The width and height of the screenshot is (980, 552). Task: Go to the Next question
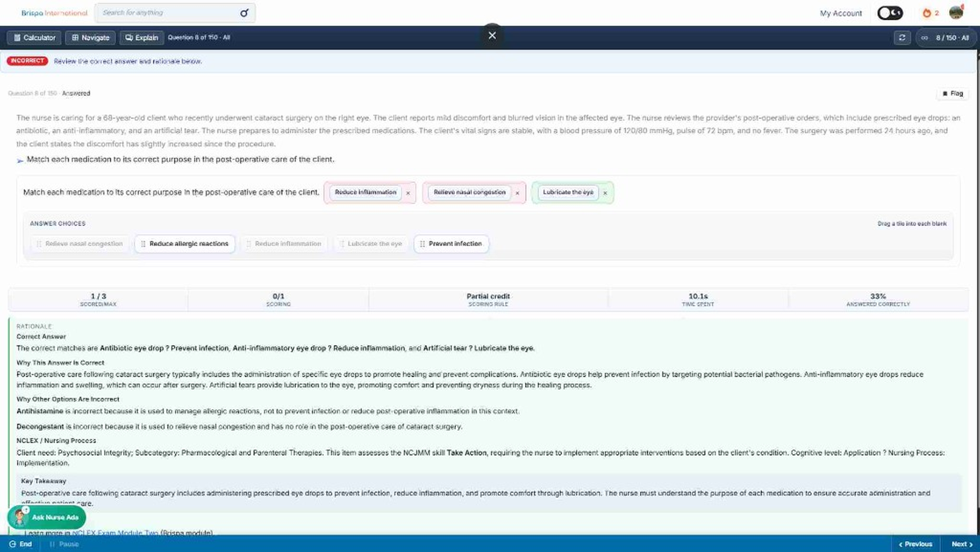[x=961, y=544]
